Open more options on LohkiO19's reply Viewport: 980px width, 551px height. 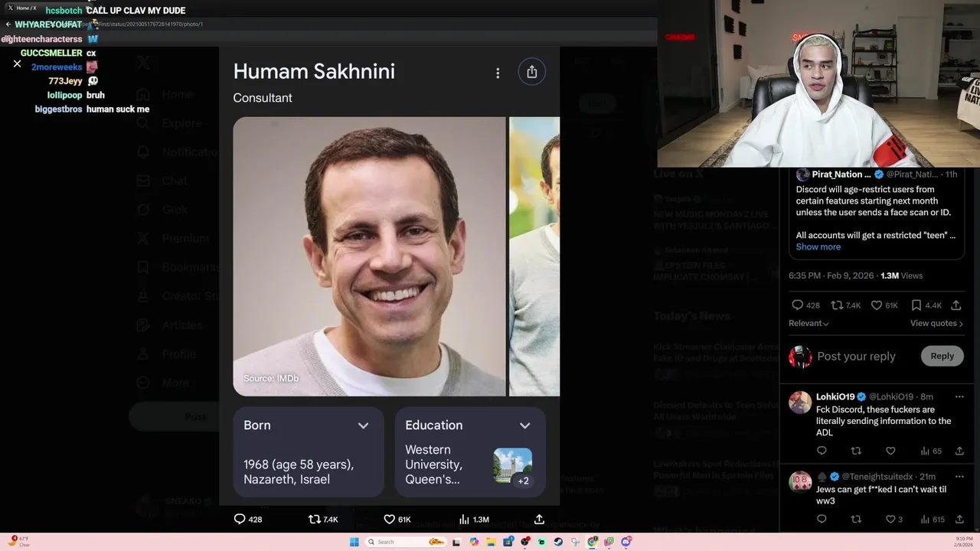point(959,396)
